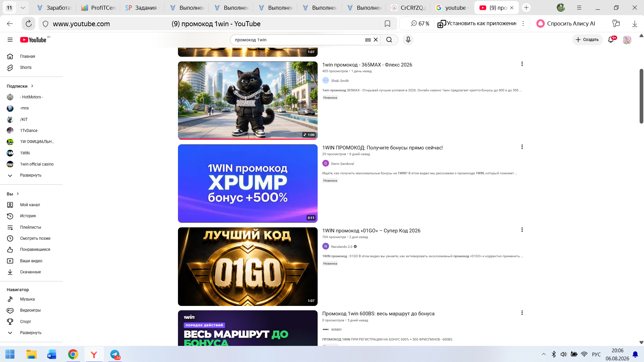Click the page vertical scrollbar thumb

(641, 96)
